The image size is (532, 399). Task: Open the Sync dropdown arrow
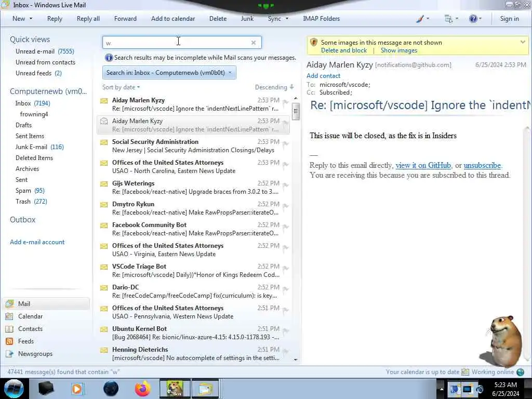287,19
